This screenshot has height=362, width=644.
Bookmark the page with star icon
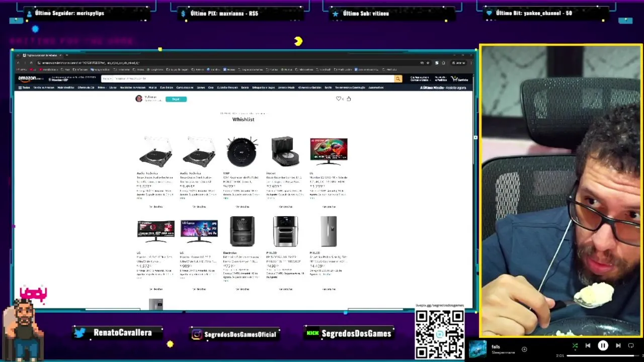(x=428, y=63)
